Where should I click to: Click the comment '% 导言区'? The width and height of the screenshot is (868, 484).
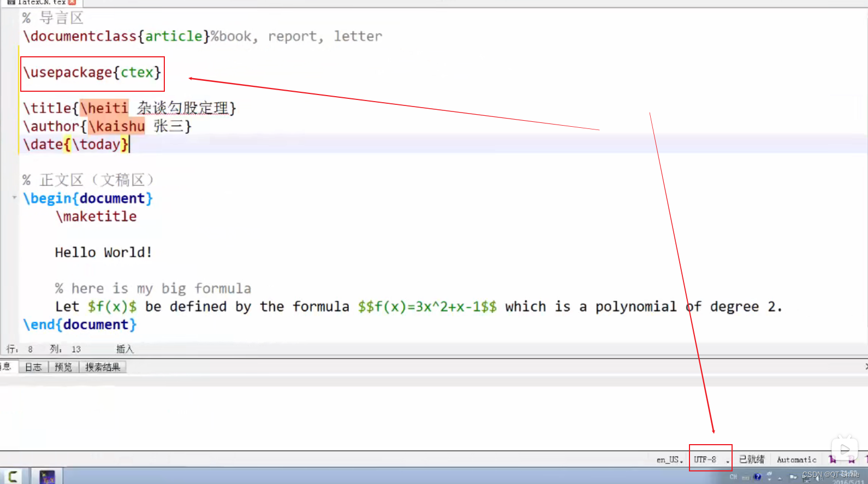[53, 18]
